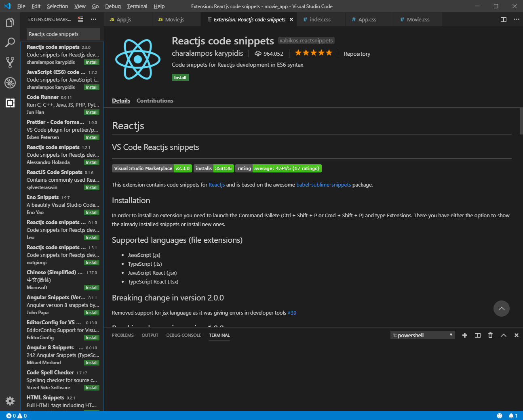Click the React extension logo
This screenshot has height=420, width=523.
click(x=138, y=59)
